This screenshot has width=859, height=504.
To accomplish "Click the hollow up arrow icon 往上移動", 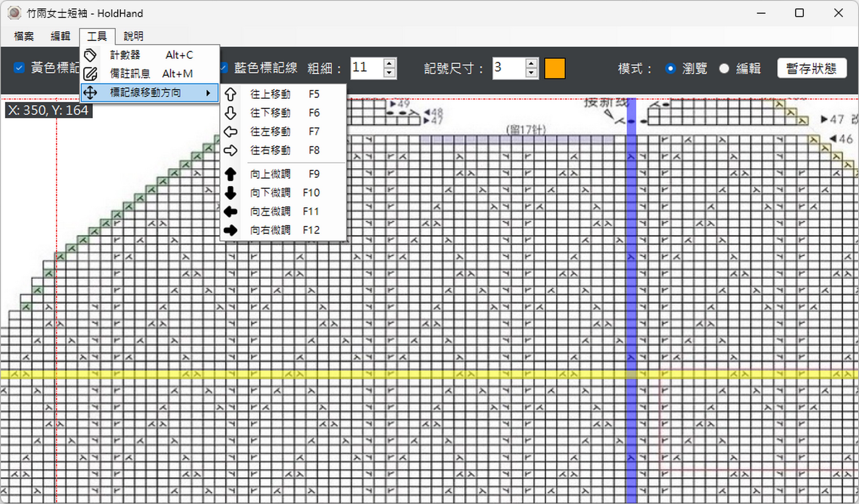I will (x=230, y=94).
